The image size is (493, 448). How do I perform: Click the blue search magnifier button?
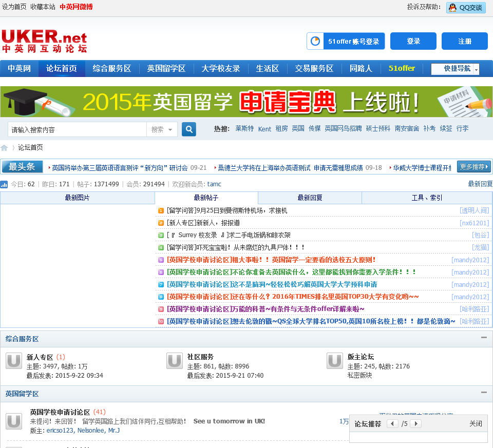189,129
